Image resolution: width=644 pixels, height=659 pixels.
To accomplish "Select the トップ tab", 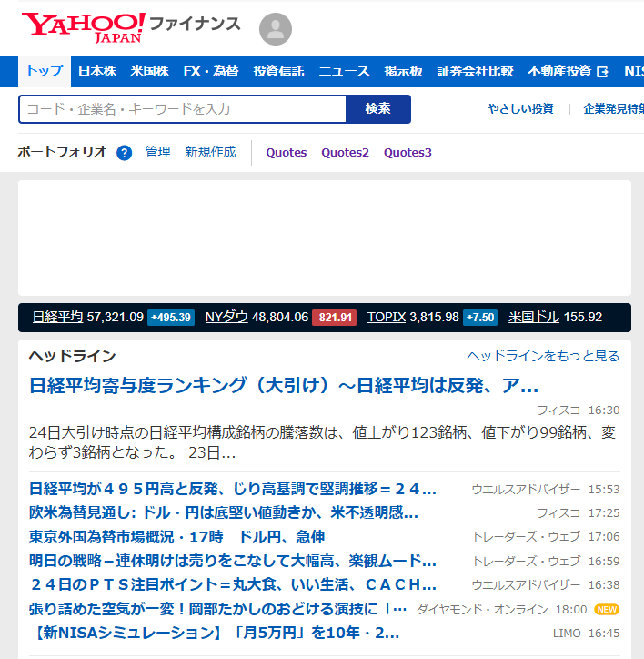I will [x=45, y=71].
